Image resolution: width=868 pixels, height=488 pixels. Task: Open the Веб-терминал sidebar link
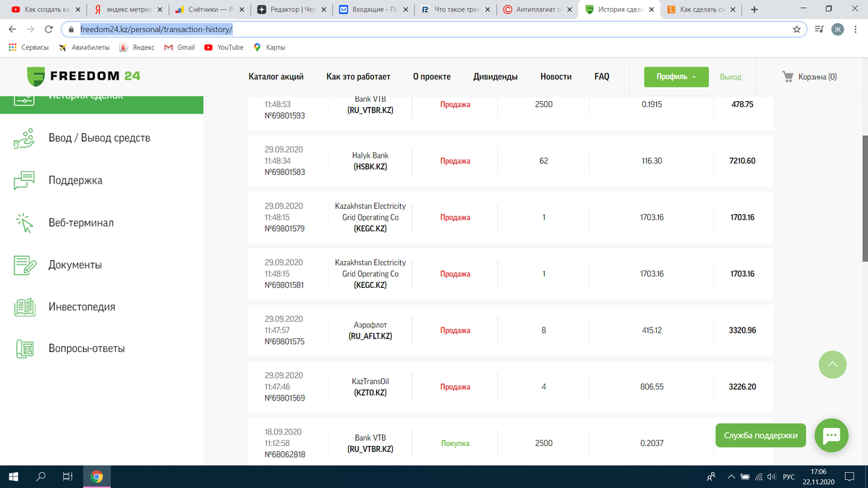point(81,223)
